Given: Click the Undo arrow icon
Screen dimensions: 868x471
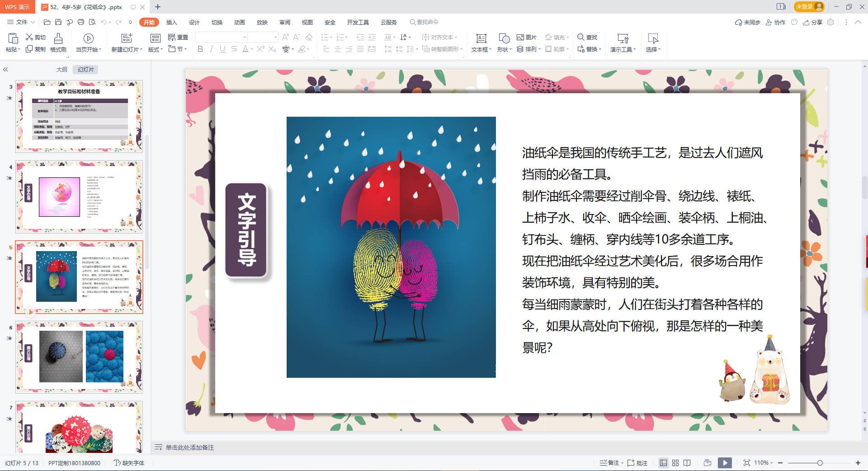Looking at the screenshot, I should coord(104,22).
